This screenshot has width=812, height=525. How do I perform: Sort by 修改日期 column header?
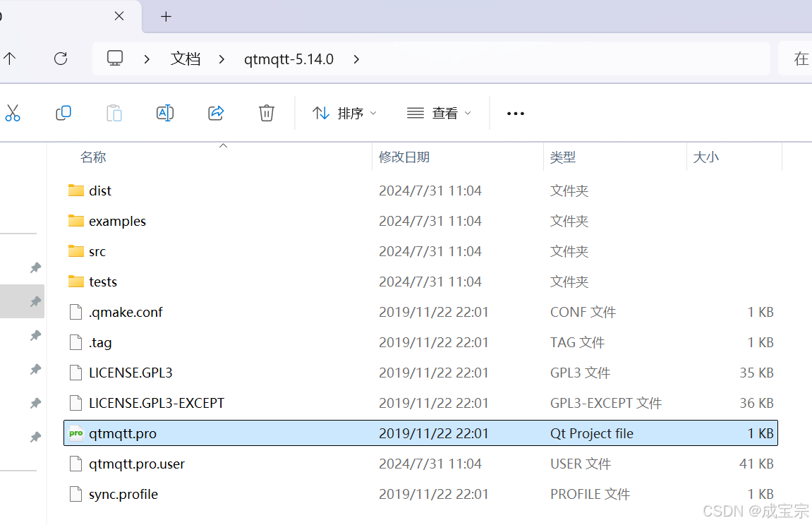coord(404,157)
